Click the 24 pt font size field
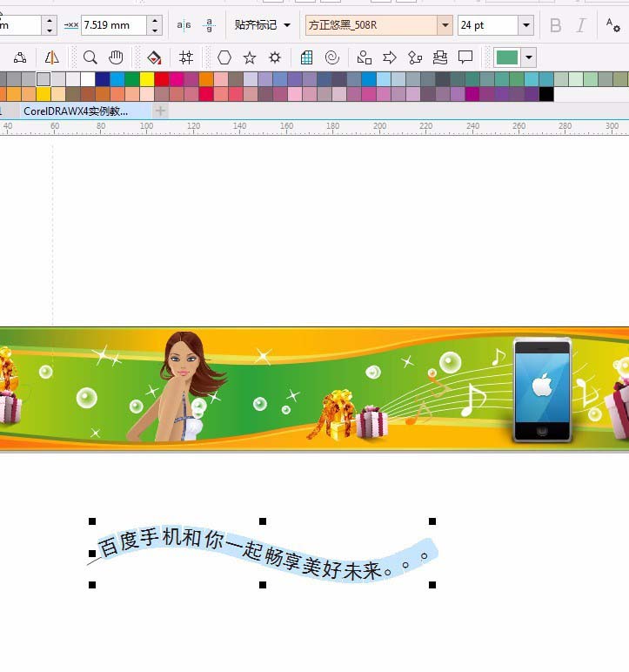The height and width of the screenshot is (672, 629). click(x=487, y=25)
